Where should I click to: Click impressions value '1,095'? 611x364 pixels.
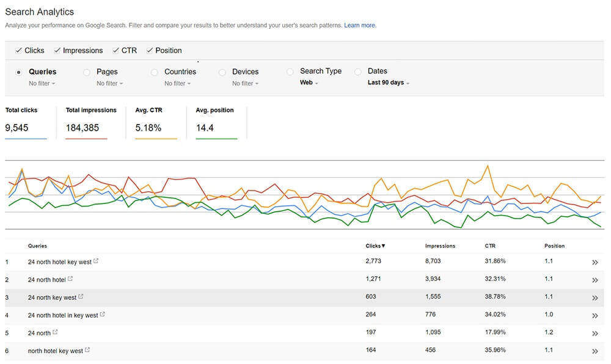[x=433, y=332]
